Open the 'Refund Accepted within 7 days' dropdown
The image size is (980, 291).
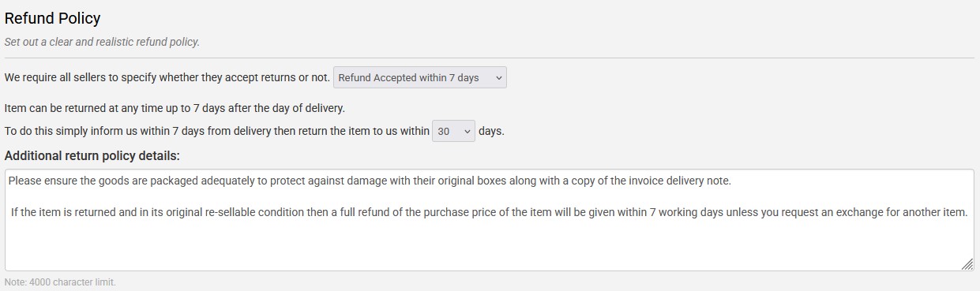[419, 77]
